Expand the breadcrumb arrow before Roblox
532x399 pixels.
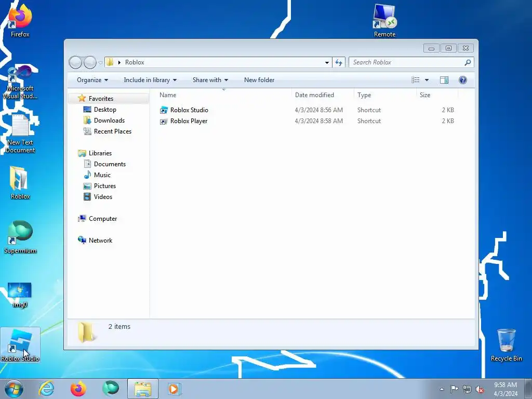tap(119, 62)
